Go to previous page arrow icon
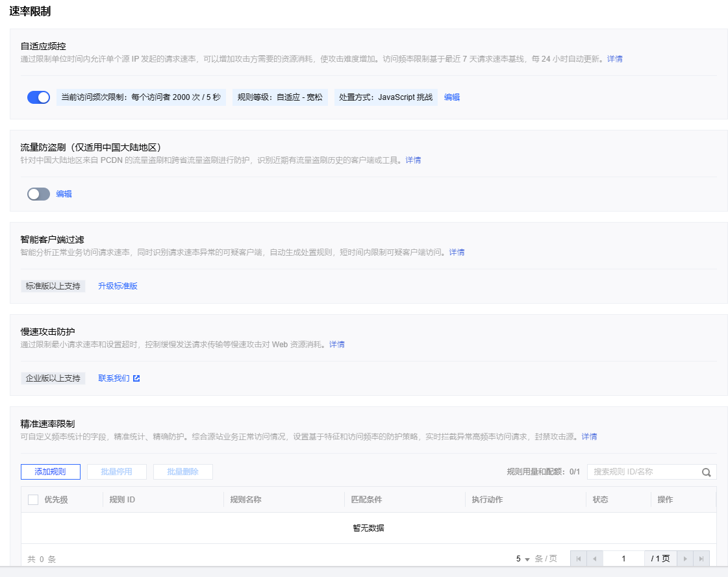 click(595, 559)
